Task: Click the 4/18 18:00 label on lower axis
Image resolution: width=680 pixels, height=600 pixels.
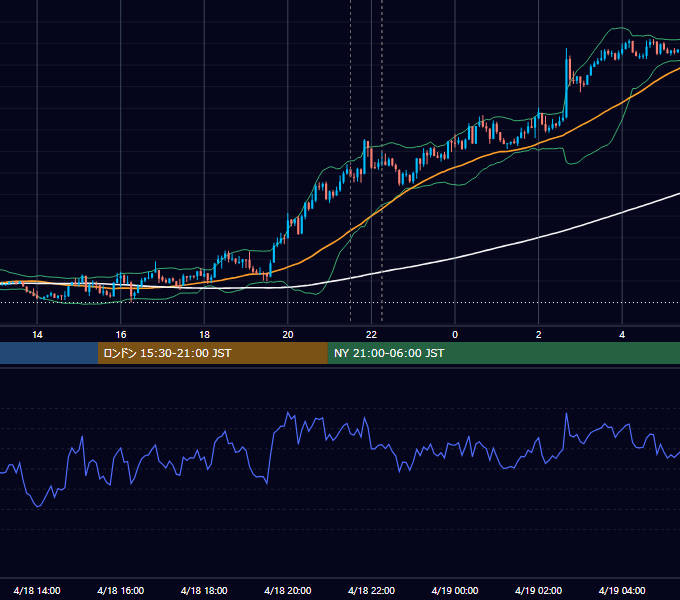Action: [x=204, y=590]
